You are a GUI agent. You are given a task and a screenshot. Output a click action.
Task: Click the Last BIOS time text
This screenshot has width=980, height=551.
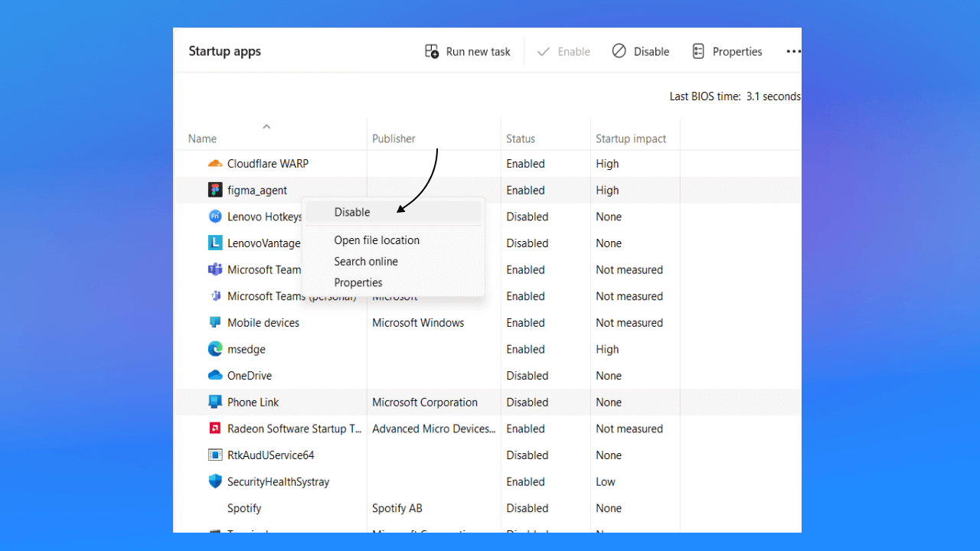pos(735,96)
